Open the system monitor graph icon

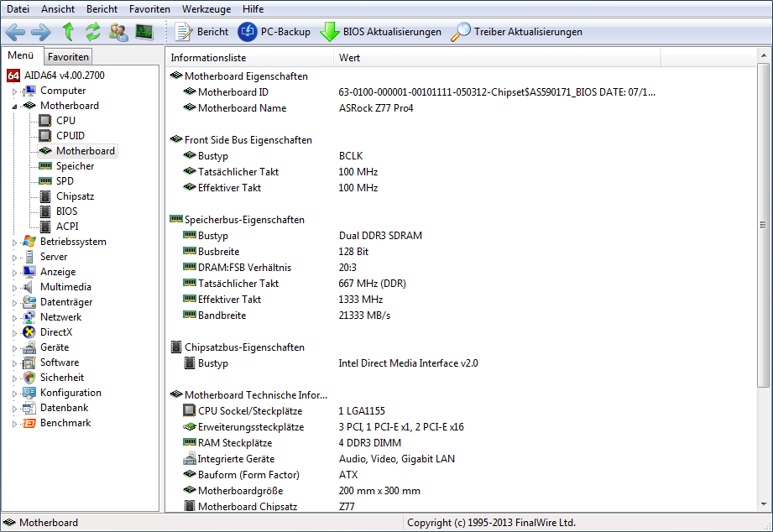click(x=144, y=32)
